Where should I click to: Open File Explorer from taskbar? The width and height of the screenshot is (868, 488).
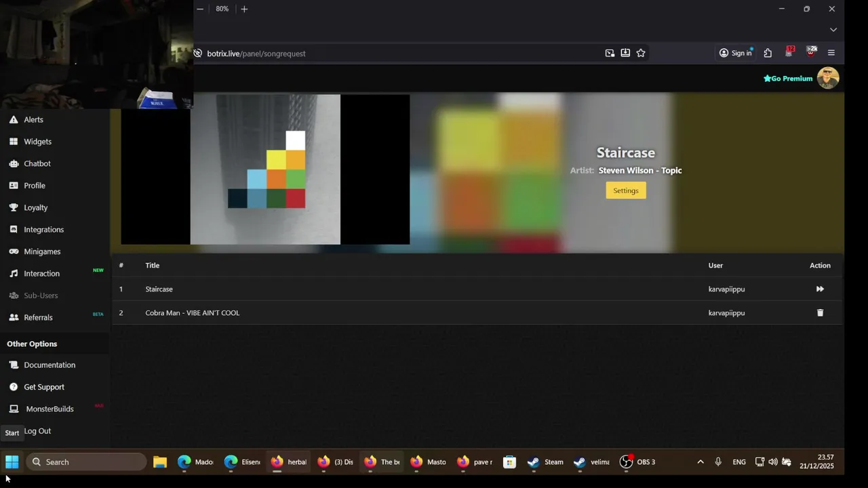click(x=160, y=462)
